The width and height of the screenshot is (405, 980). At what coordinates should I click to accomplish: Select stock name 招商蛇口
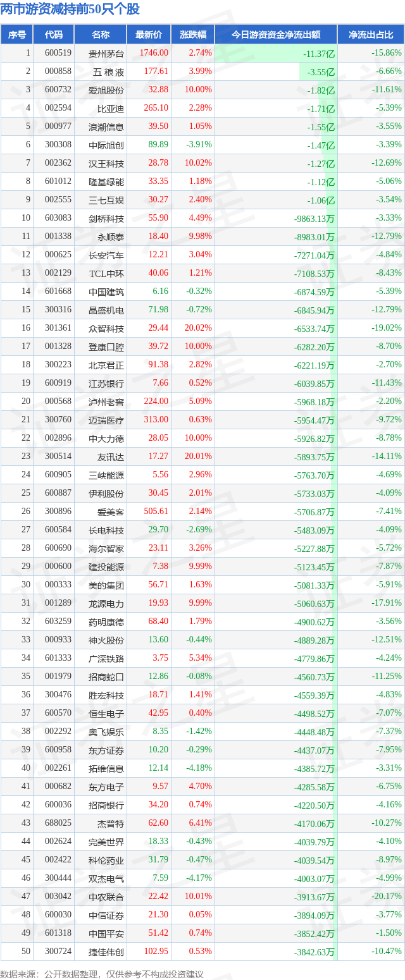(106, 677)
